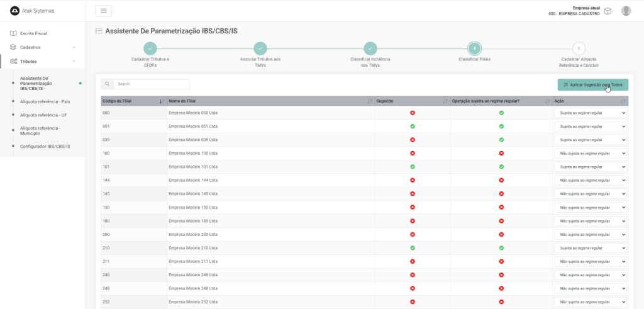Image resolution: width=644 pixels, height=309 pixels.
Task: Open Alíquota referência - UF link
Action: click(x=43, y=115)
